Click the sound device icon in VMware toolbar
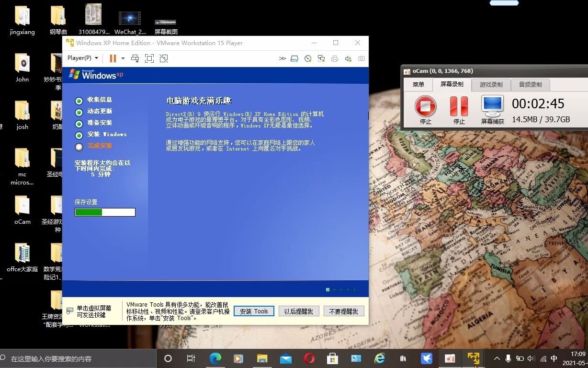The height and width of the screenshot is (368, 588). [347, 58]
